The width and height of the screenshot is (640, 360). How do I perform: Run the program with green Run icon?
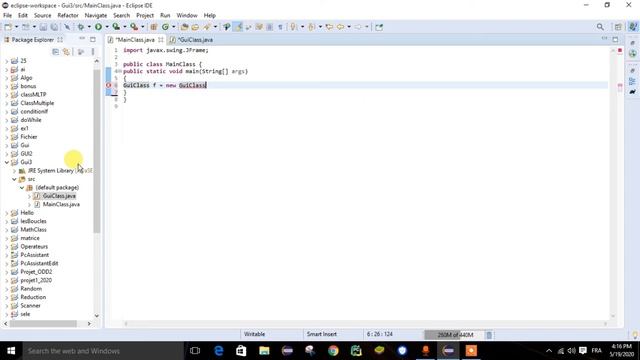(x=98, y=27)
